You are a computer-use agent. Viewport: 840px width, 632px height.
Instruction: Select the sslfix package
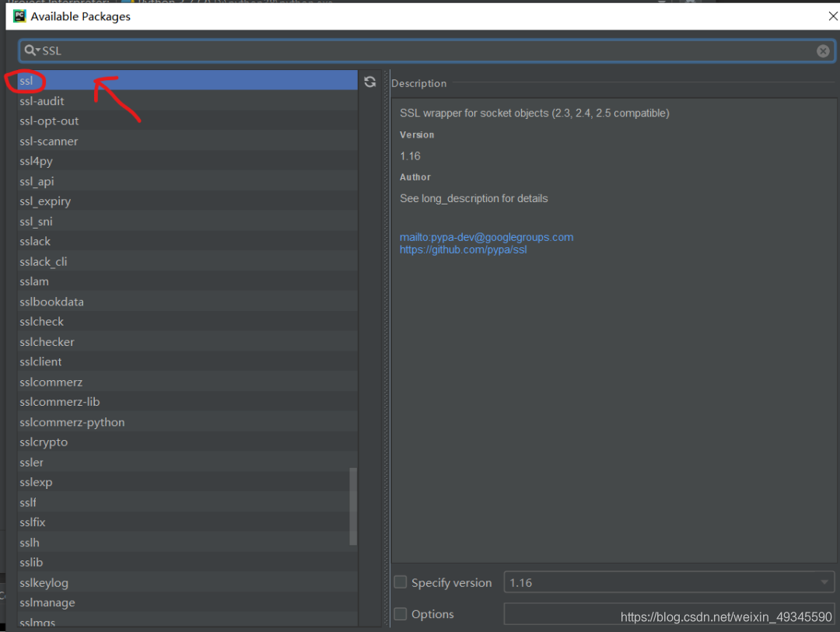tap(187, 522)
